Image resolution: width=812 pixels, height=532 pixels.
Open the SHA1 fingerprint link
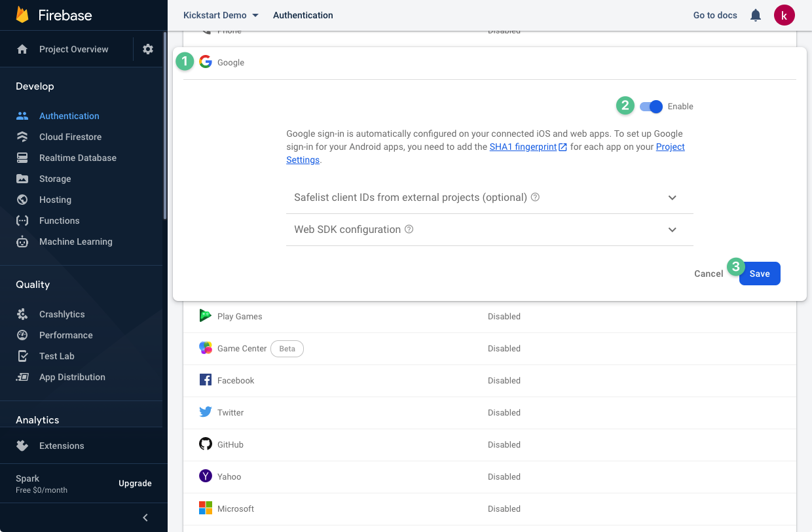528,147
